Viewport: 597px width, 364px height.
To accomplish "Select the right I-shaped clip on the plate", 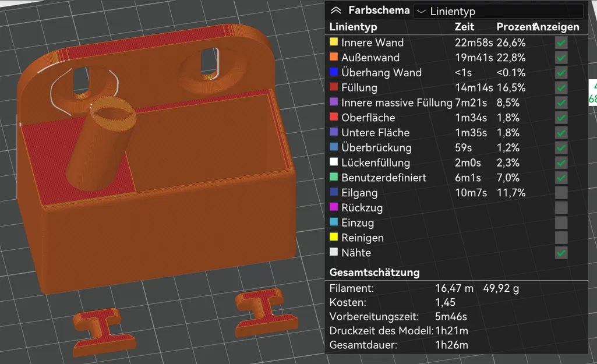I will pyautogui.click(x=266, y=312).
